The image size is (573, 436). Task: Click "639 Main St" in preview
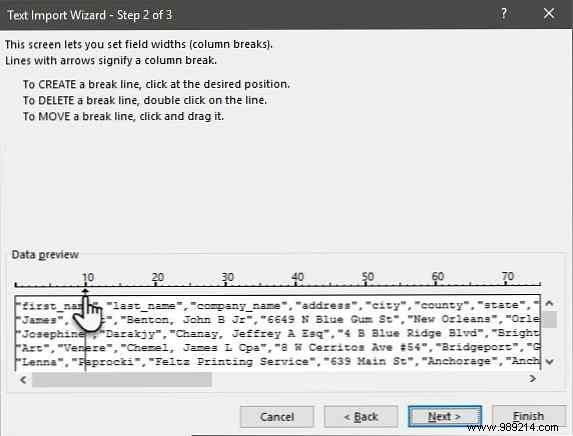[x=372, y=361]
